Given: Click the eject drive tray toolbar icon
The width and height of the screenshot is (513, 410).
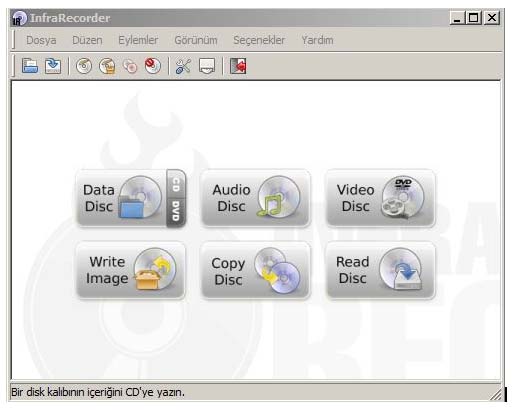Looking at the screenshot, I should [x=207, y=66].
